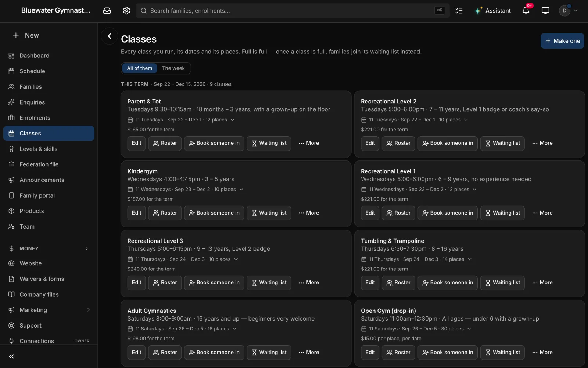Open Products in the sidebar
This screenshot has height=368, width=588.
pos(49,211)
